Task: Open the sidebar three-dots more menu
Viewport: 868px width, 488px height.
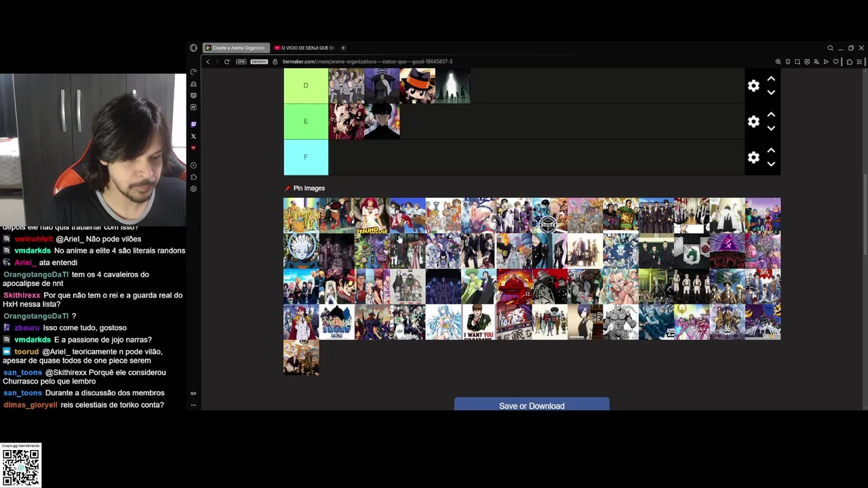Action: 193,405
